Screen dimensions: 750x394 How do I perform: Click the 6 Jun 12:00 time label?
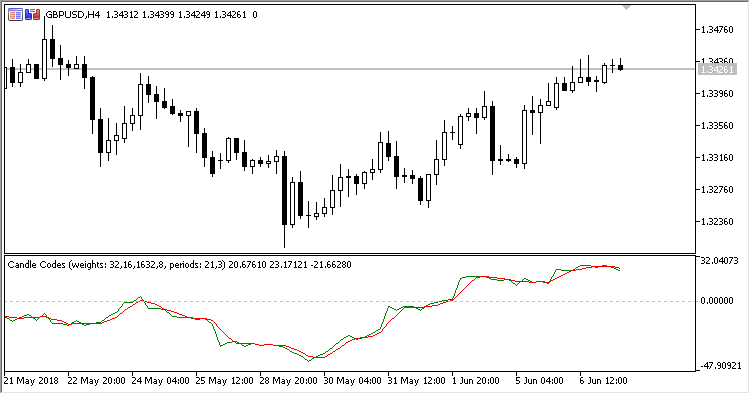coord(603,381)
